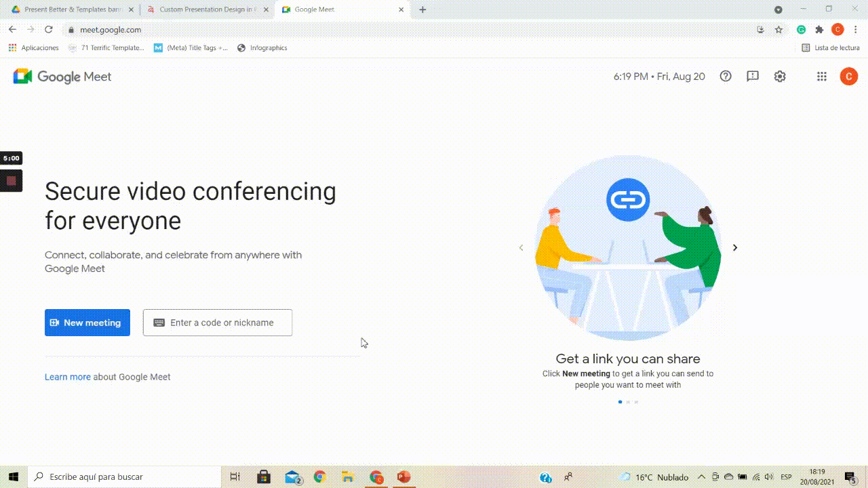Open the Extensions puzzle icon
This screenshot has height=488, width=868.
(x=819, y=30)
